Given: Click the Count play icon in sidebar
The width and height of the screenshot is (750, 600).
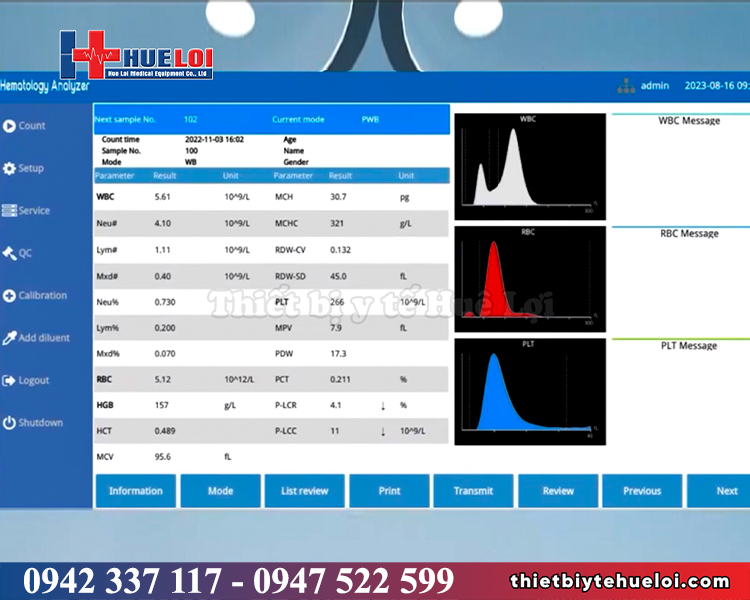Looking at the screenshot, I should (x=9, y=126).
